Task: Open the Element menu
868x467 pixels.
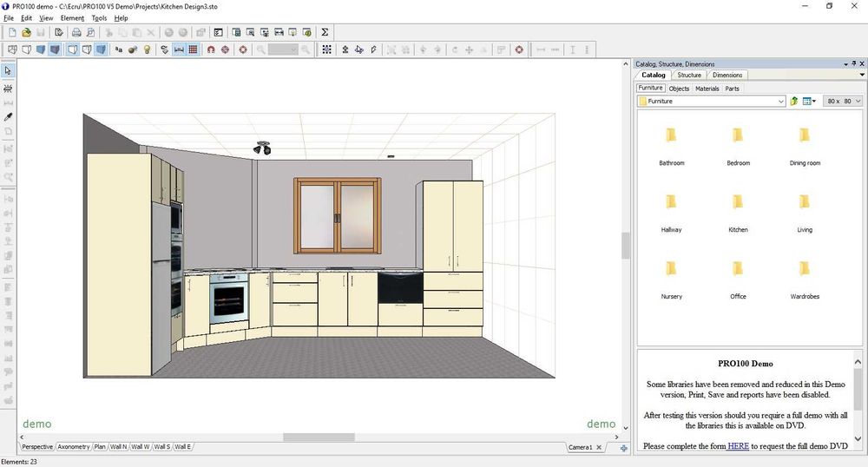Action: tap(72, 17)
